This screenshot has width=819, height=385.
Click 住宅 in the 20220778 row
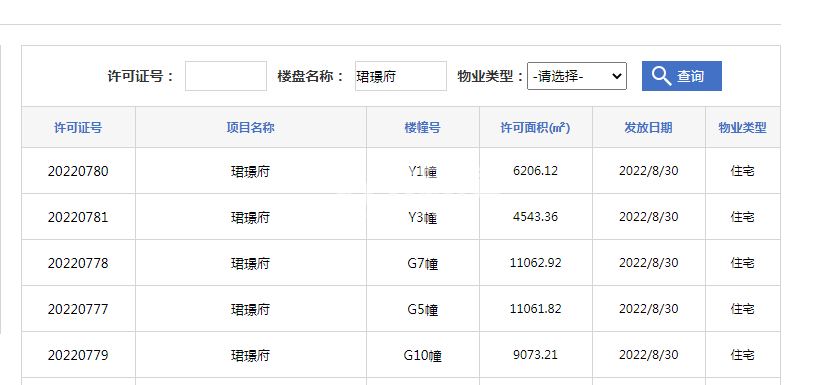coord(742,263)
